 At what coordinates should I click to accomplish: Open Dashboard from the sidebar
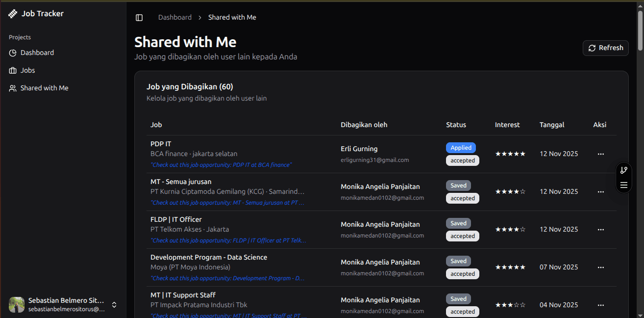tap(37, 53)
